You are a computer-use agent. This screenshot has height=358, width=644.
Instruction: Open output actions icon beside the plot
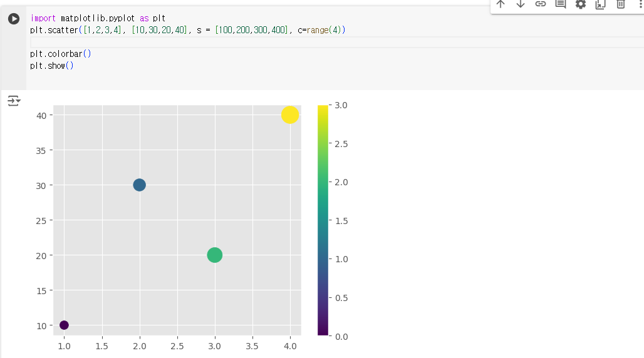click(14, 101)
